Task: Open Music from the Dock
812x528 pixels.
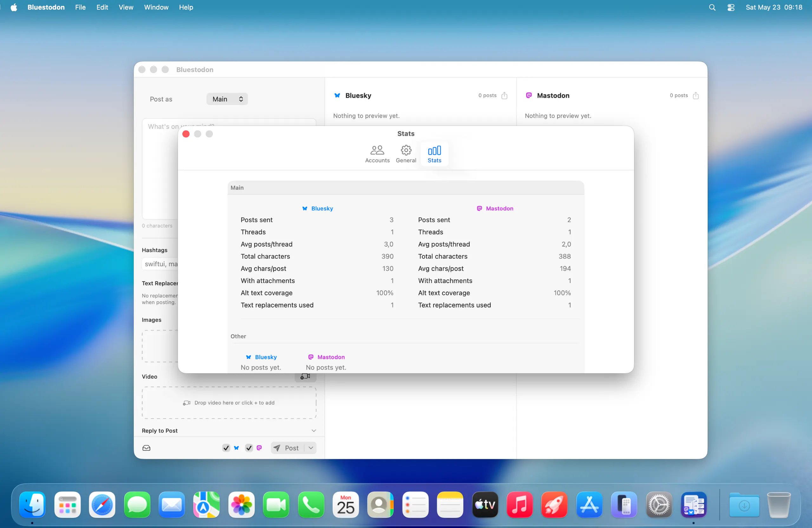Action: click(x=520, y=505)
